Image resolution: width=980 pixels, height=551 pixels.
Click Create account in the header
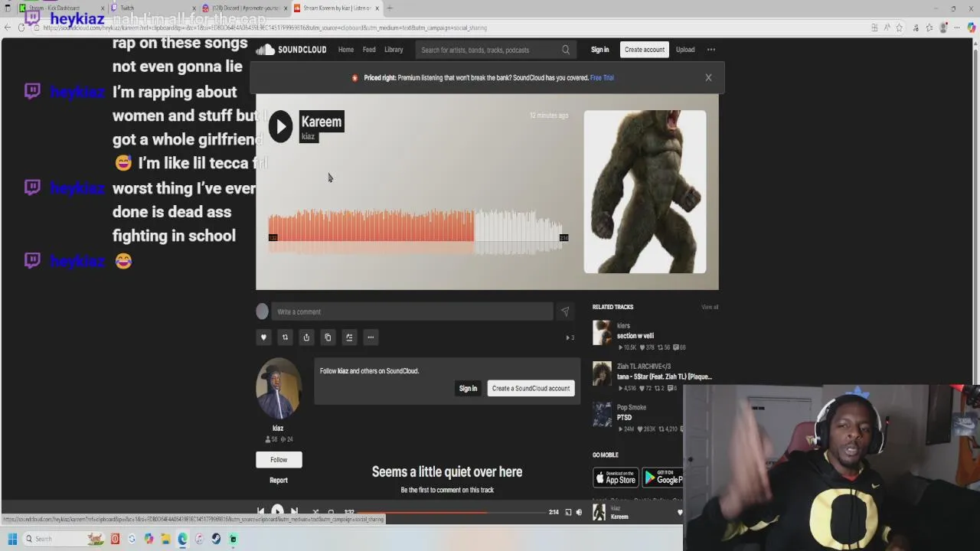coord(644,50)
